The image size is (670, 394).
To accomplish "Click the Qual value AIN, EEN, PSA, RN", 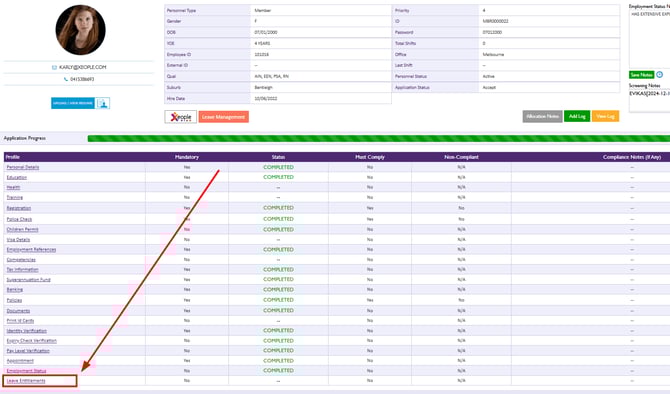I will 271,76.
